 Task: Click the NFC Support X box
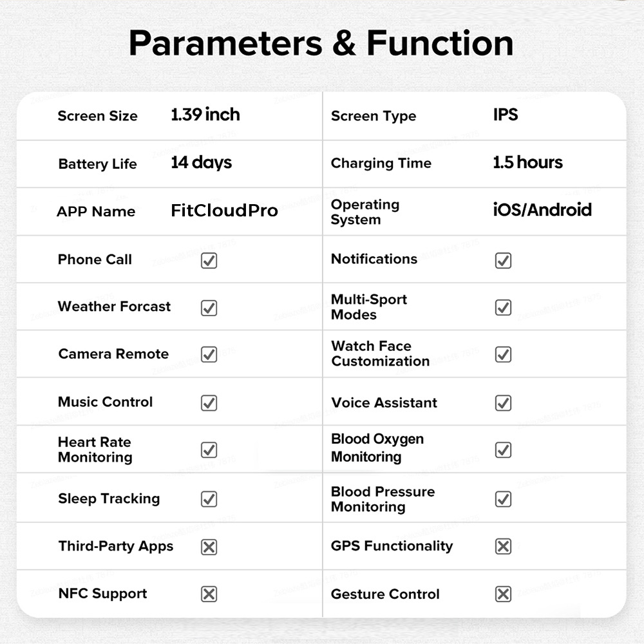[209, 594]
